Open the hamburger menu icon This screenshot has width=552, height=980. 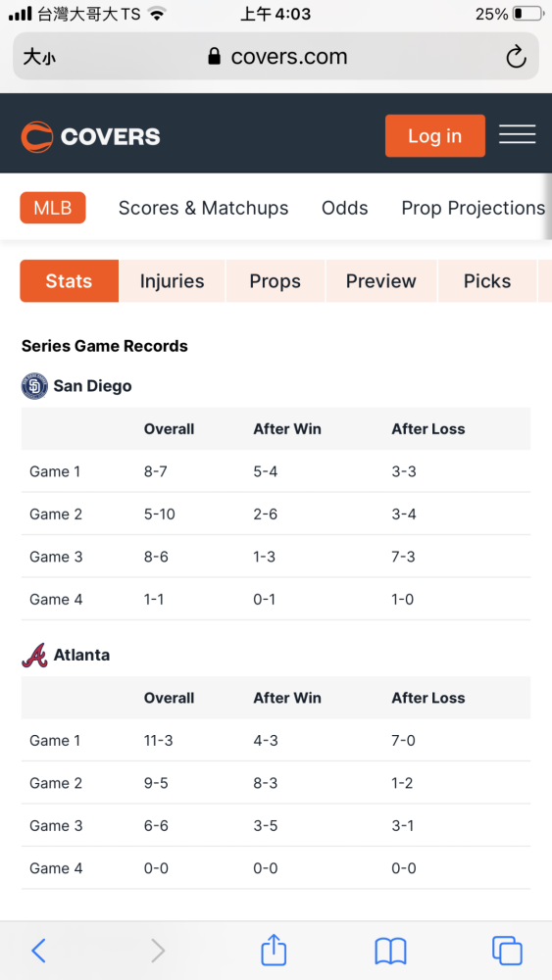point(517,135)
